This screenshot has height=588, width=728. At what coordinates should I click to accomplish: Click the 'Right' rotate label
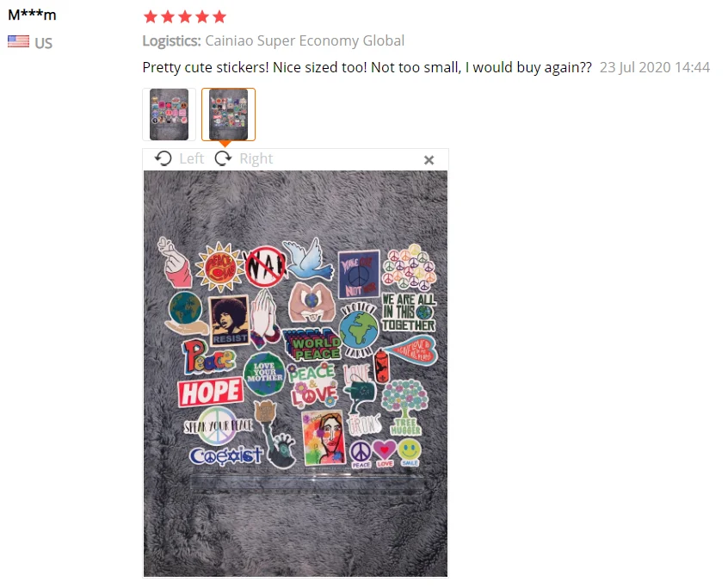[x=256, y=159]
